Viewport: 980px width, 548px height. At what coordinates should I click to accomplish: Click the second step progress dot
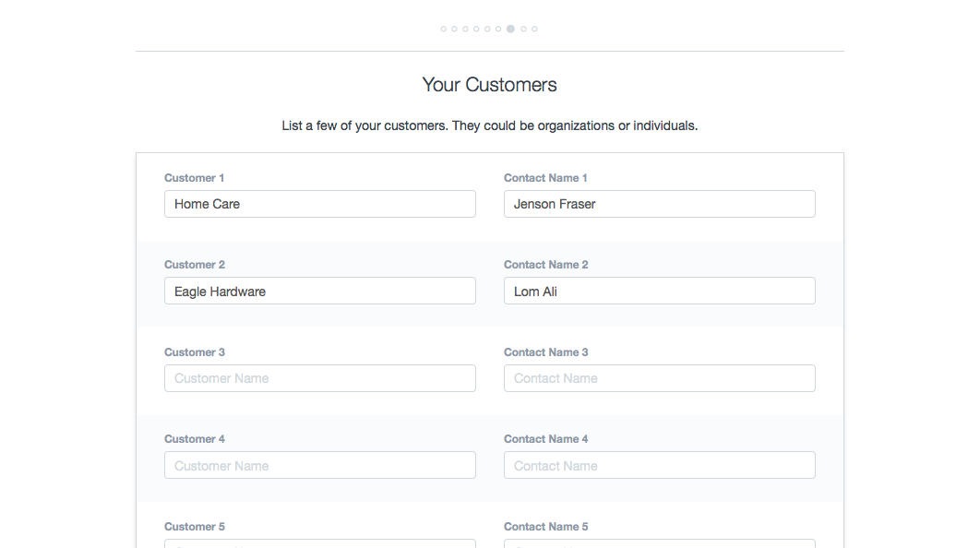coord(454,29)
